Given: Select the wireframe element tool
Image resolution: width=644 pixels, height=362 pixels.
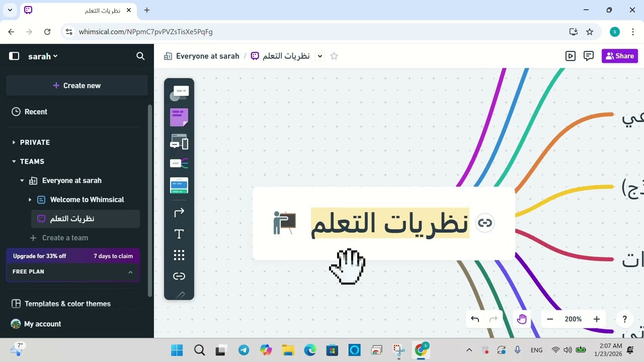Looking at the screenshot, I should (x=179, y=142).
